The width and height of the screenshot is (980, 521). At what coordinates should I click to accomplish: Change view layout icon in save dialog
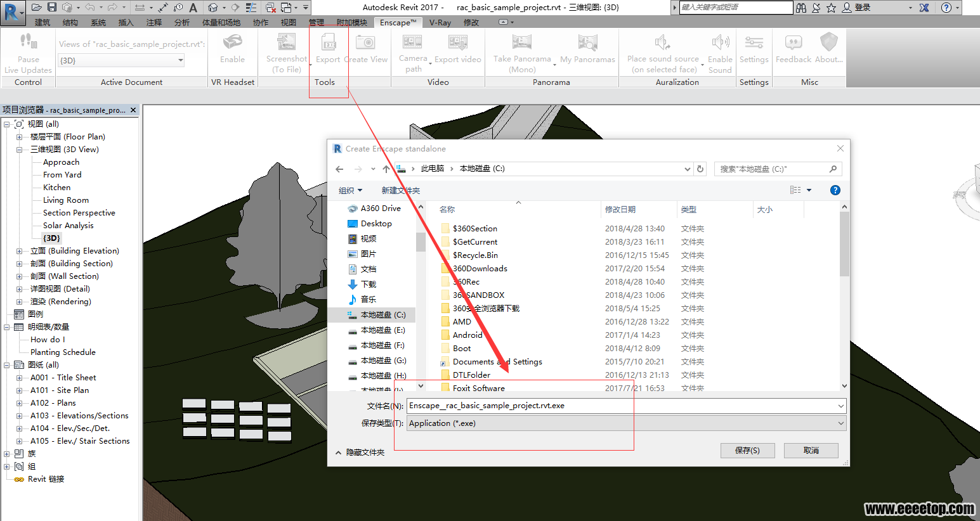[x=795, y=190]
